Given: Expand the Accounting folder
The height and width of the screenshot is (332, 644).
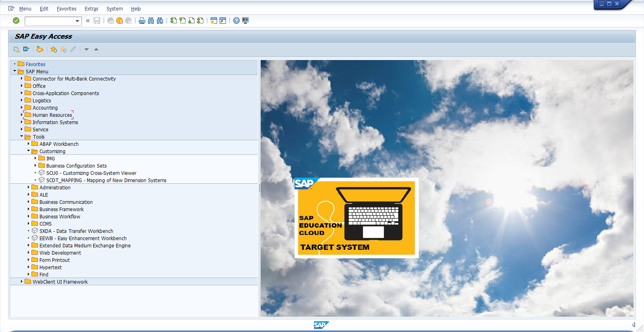Looking at the screenshot, I should coord(22,108).
